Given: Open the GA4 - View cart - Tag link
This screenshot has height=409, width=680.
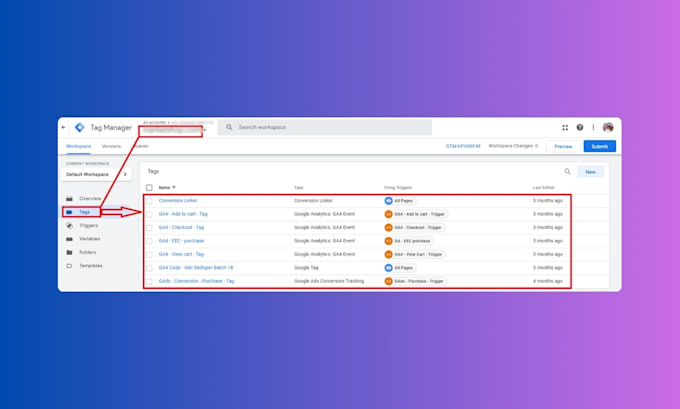Looking at the screenshot, I should pyautogui.click(x=181, y=255).
